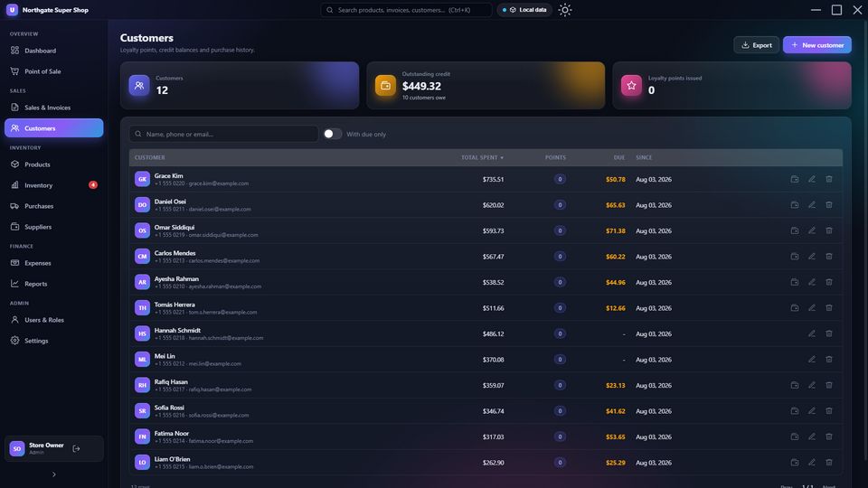
Task: Click the Local data status indicator
Action: [x=524, y=10]
